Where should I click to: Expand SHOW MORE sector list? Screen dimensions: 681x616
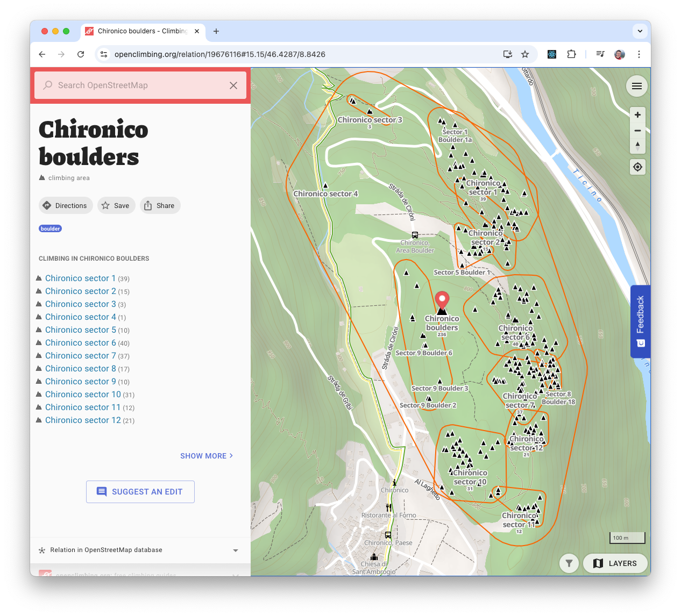click(x=206, y=455)
